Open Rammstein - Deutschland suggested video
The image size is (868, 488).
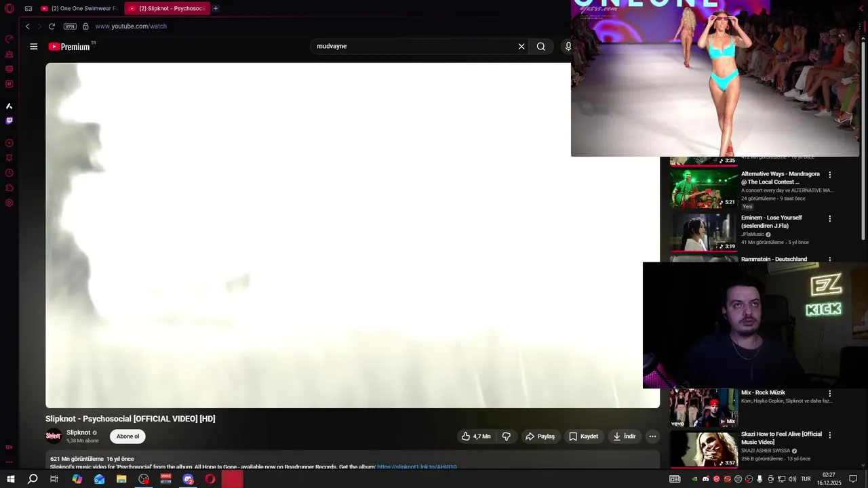tap(774, 259)
